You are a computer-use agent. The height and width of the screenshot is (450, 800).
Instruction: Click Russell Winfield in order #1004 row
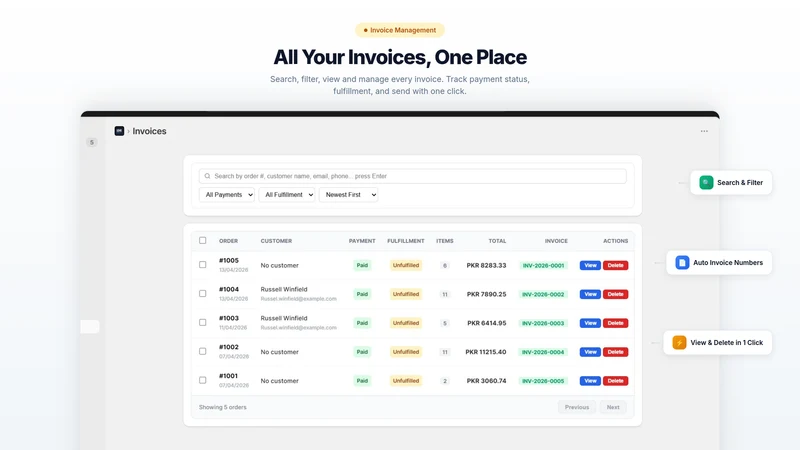[x=284, y=289]
